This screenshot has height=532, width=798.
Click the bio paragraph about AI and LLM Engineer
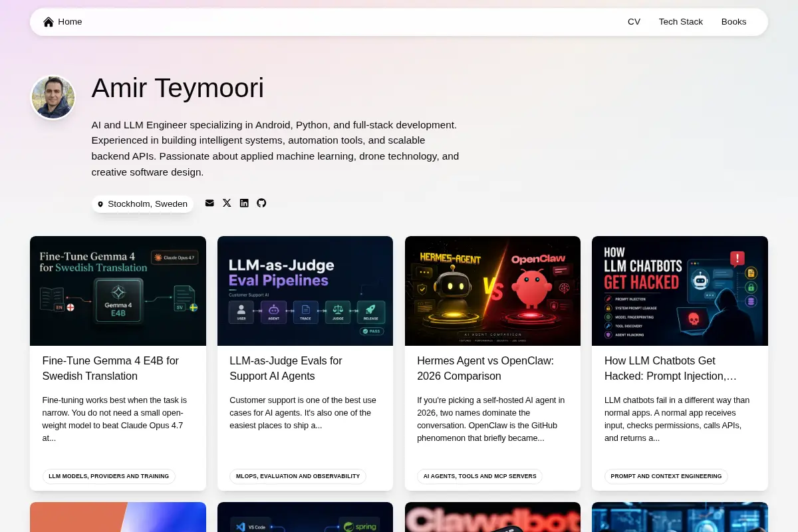[x=275, y=148]
